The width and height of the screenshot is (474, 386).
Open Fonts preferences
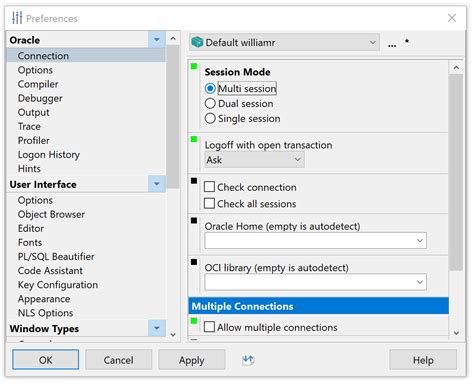30,242
